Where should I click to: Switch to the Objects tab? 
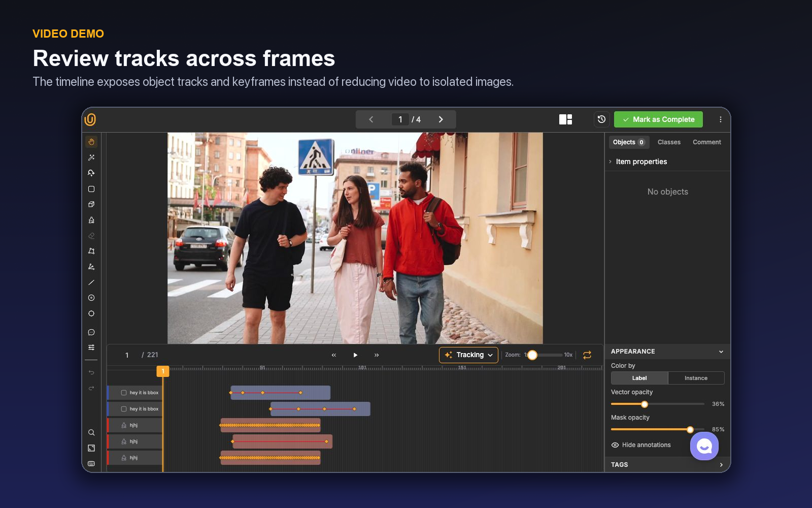629,142
